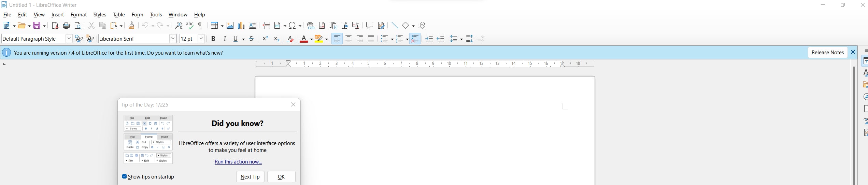Save the document with floppy icon

pos(37,26)
